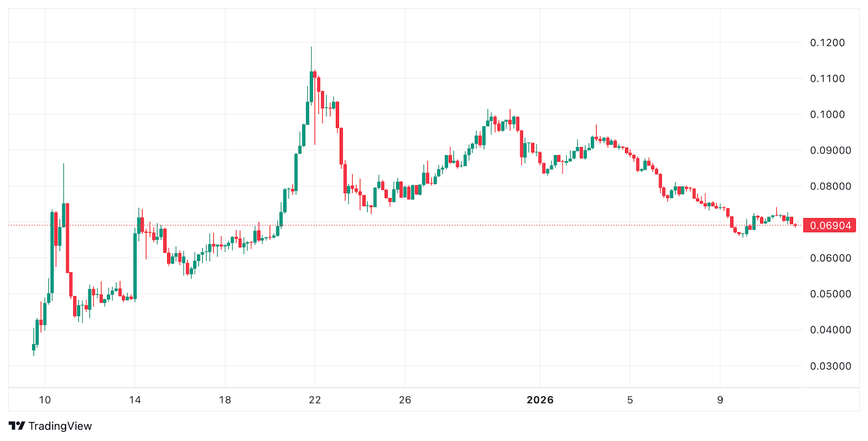Pick the 0.08000 price axis label
This screenshot has width=868, height=441.
click(x=830, y=186)
